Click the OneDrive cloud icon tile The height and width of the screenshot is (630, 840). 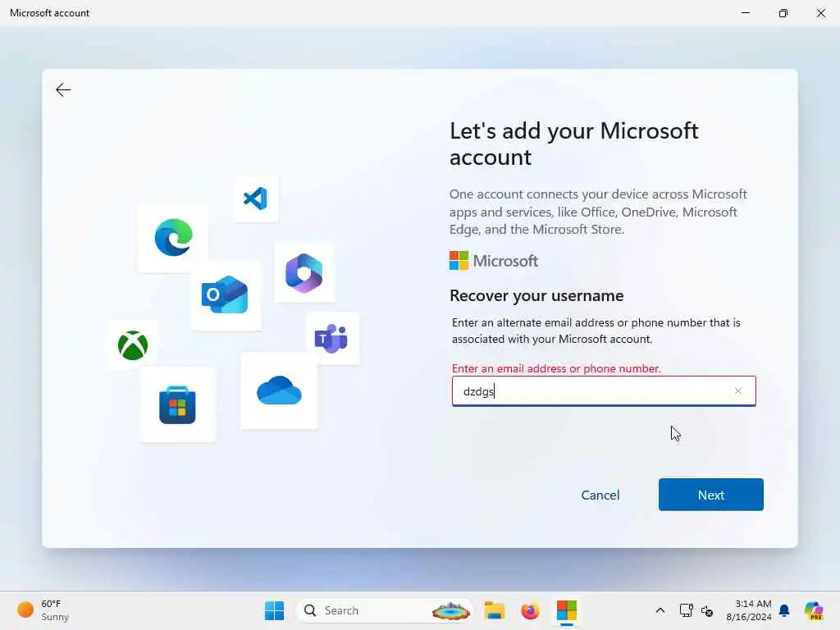(x=279, y=390)
